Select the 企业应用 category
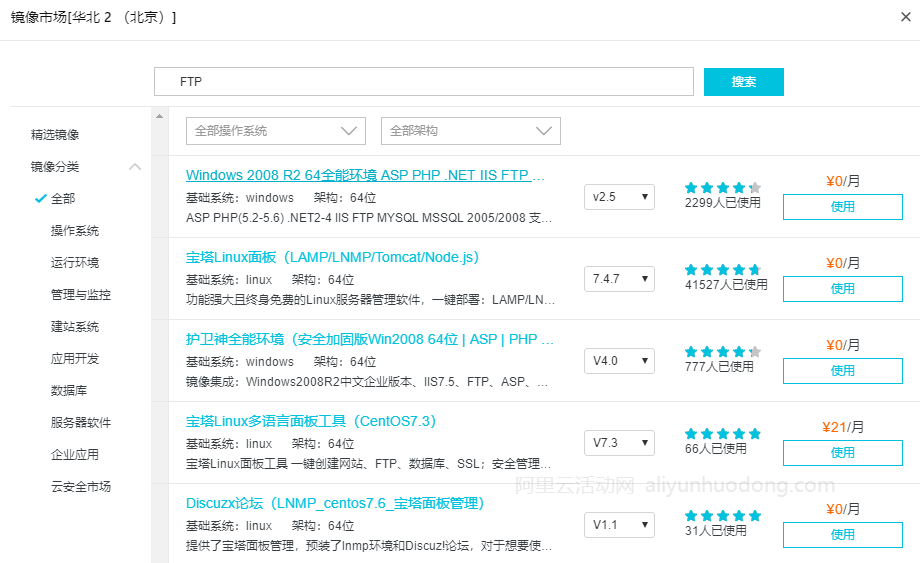The width and height of the screenshot is (920, 563). (75, 455)
